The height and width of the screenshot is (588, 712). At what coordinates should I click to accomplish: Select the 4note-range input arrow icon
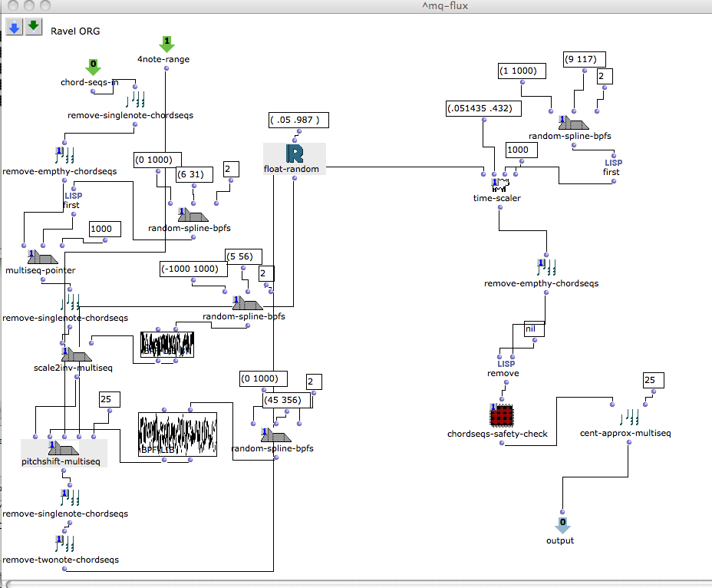point(167,43)
